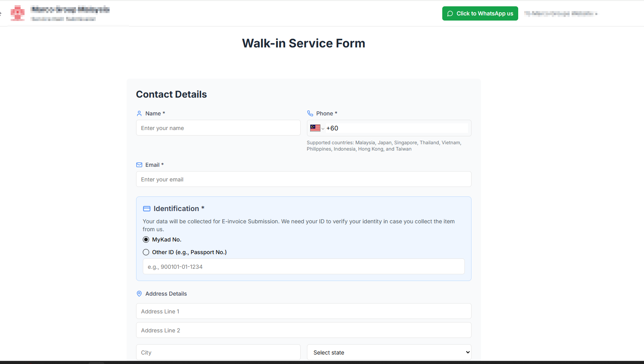Select the MyKad No. radio option
This screenshot has height=364, width=644.
tap(146, 240)
